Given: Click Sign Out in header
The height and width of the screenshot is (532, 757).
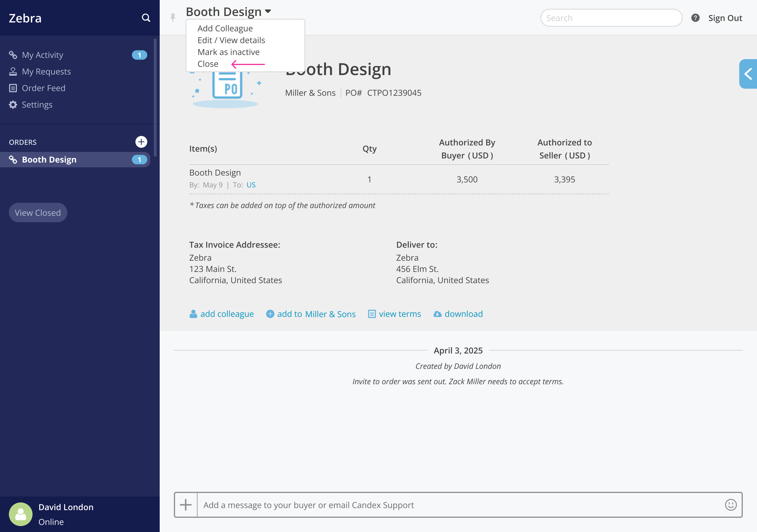Looking at the screenshot, I should 725,18.
